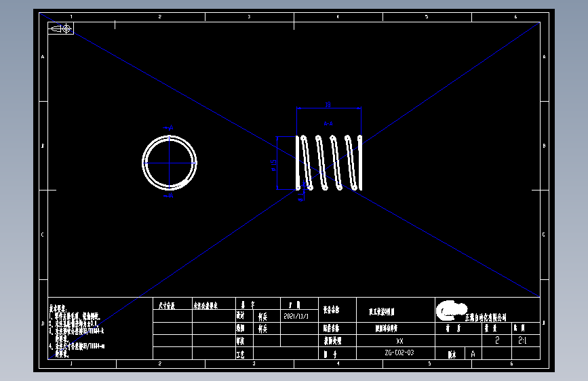588x381 pixels.
Task: Select the revision letter A cell
Action: (x=473, y=354)
